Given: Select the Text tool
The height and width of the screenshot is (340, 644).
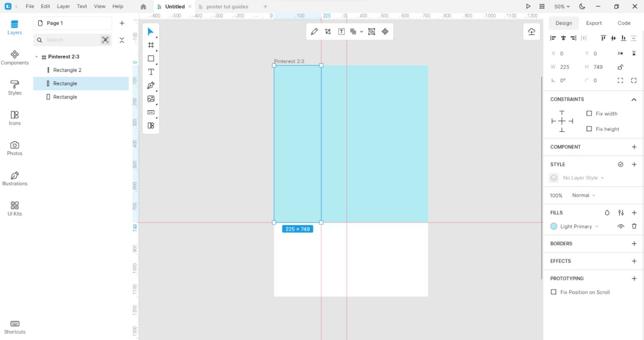Looking at the screenshot, I should pos(151,72).
